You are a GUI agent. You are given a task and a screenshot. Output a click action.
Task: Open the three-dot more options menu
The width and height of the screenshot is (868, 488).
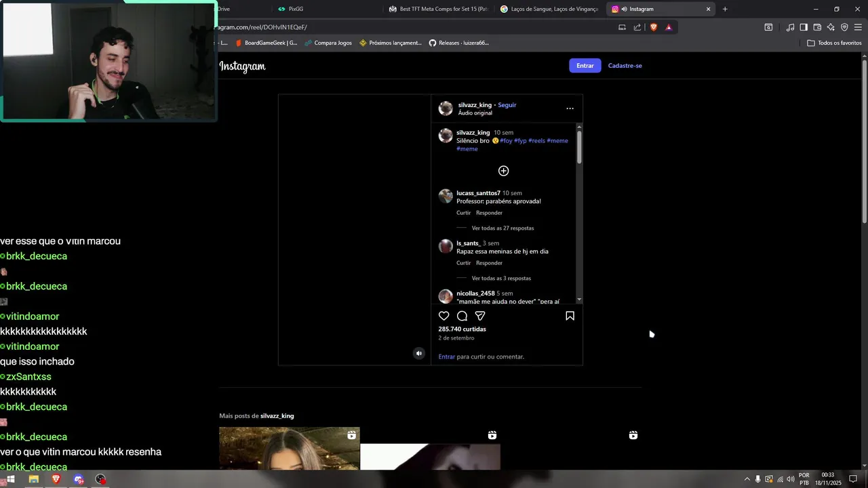click(x=570, y=108)
